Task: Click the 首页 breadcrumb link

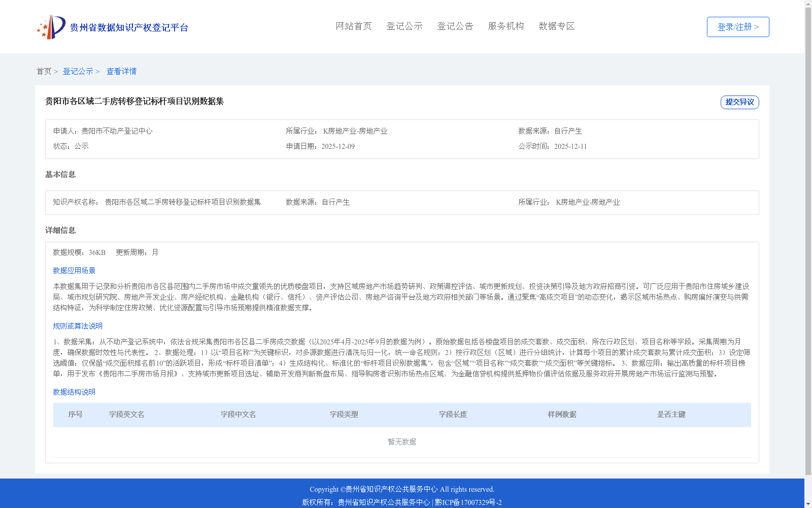Action: tap(44, 71)
